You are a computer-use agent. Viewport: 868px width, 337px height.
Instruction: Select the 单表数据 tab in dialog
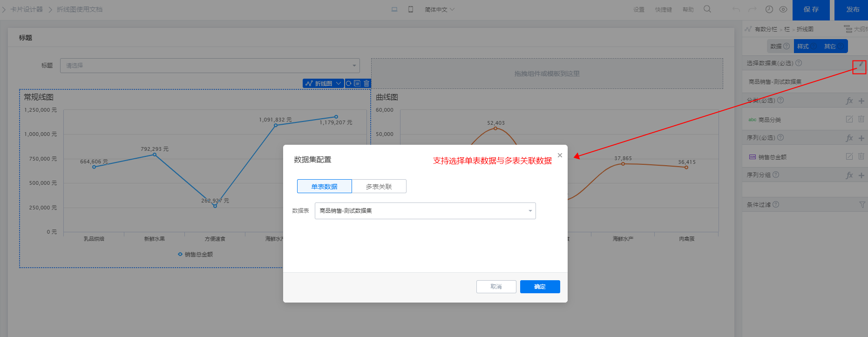(x=325, y=186)
